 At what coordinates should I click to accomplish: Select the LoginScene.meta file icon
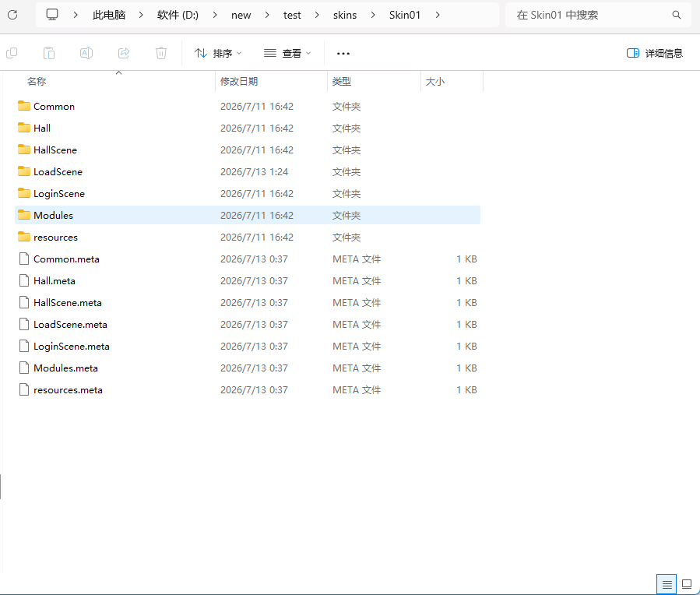[24, 347]
